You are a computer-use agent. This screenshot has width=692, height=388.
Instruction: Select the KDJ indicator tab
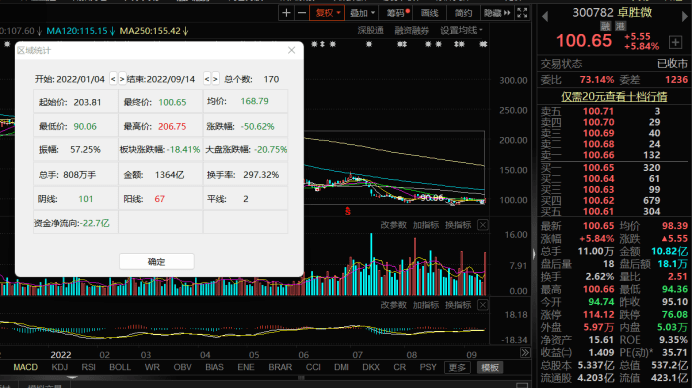point(60,367)
